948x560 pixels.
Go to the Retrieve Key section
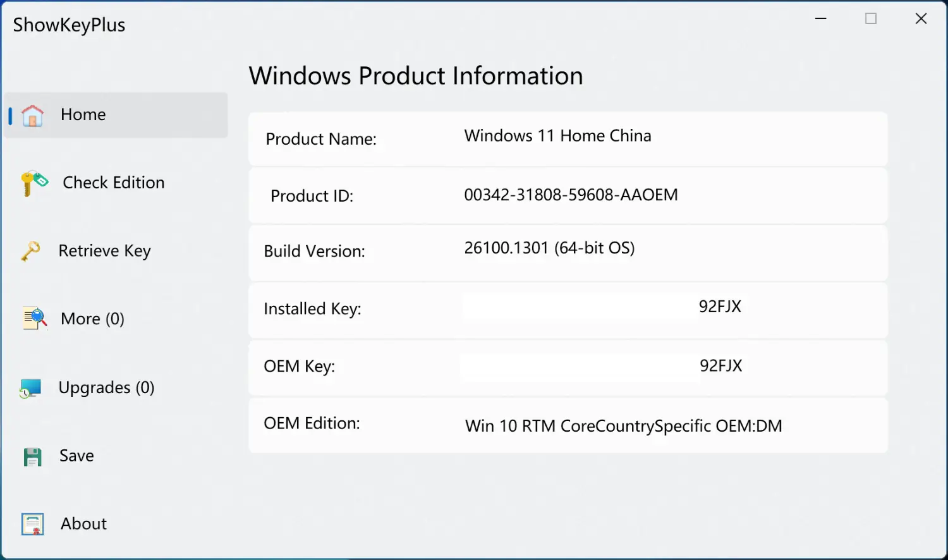[x=104, y=251]
